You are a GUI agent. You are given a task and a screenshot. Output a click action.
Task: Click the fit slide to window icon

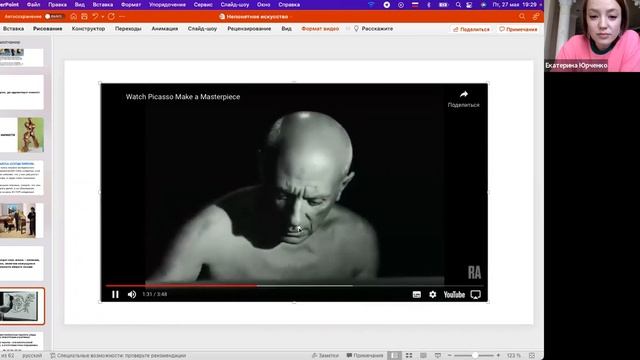[x=532, y=356]
